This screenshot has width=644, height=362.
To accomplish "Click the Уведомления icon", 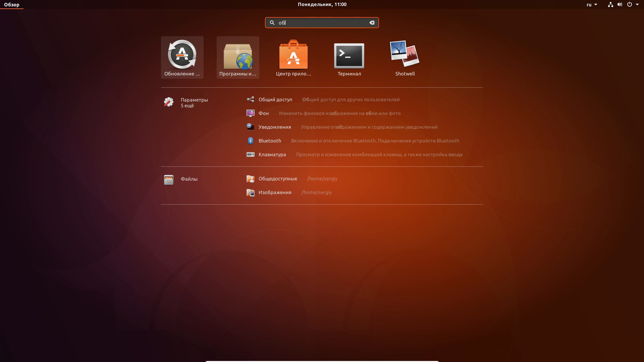I will [251, 127].
